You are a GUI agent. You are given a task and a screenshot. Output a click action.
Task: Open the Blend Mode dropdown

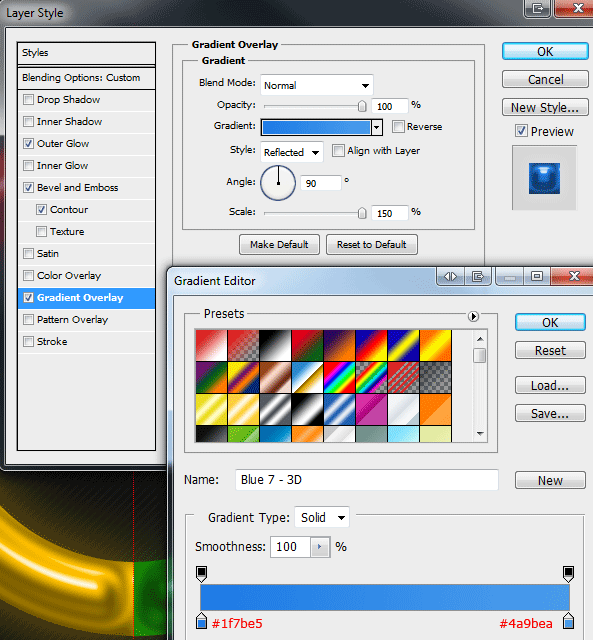[317, 85]
